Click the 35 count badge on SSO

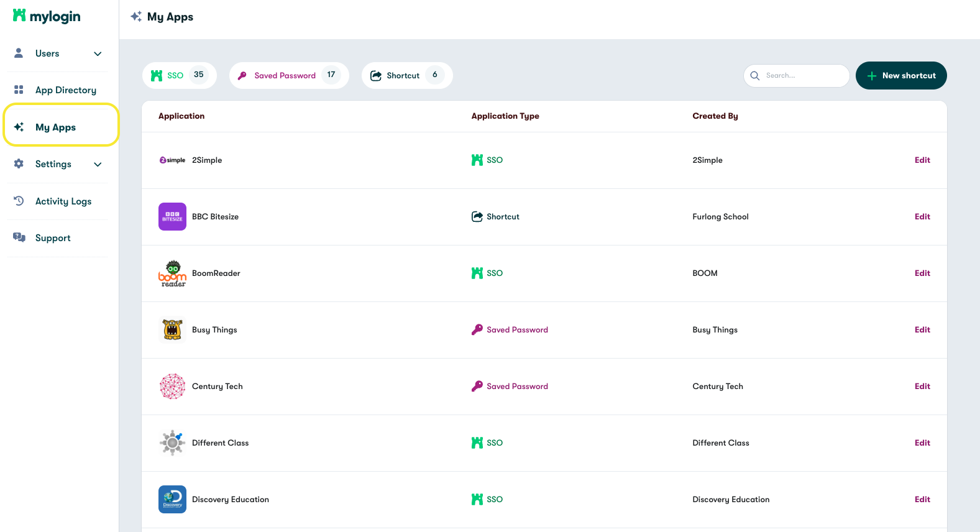199,75
